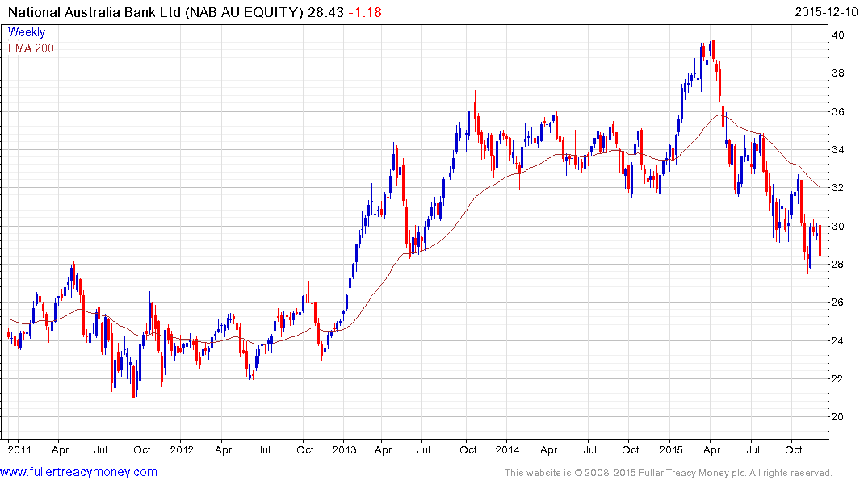Select the last price value 28.43
The width and height of the screenshot is (868, 484).
[326, 12]
